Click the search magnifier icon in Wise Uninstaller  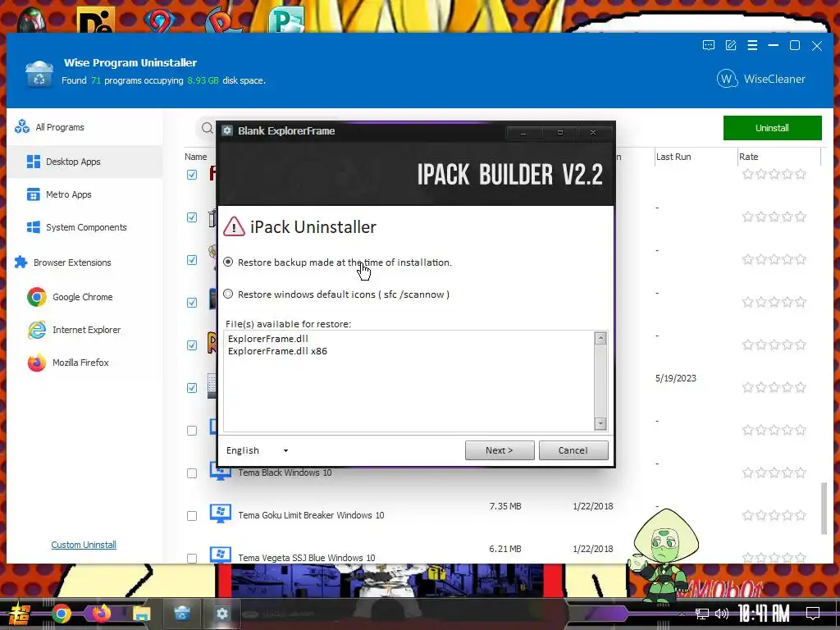tap(208, 128)
